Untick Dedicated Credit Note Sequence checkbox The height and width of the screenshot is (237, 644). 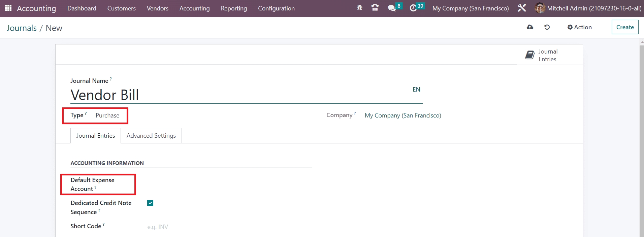[150, 203]
